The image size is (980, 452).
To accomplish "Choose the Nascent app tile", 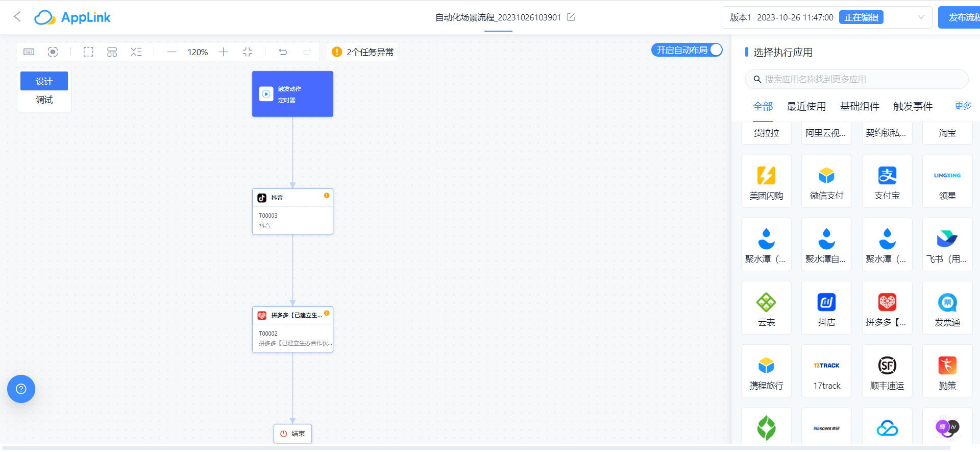I will coord(826,426).
